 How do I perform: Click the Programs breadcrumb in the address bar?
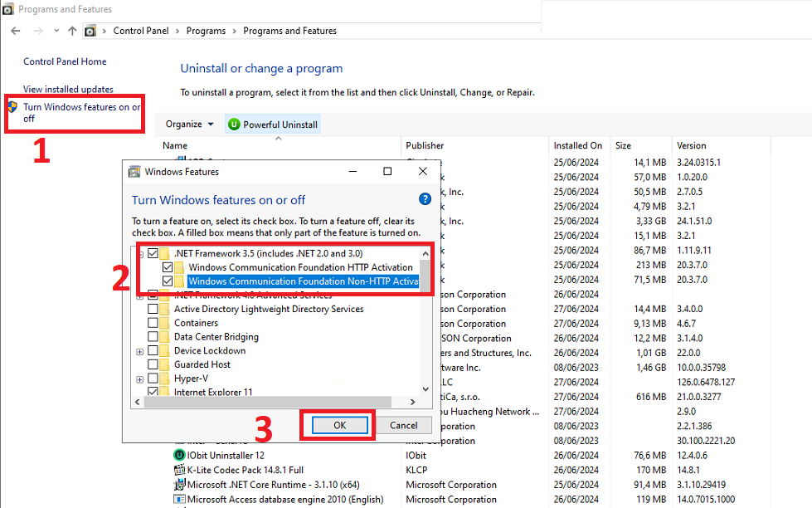206,31
